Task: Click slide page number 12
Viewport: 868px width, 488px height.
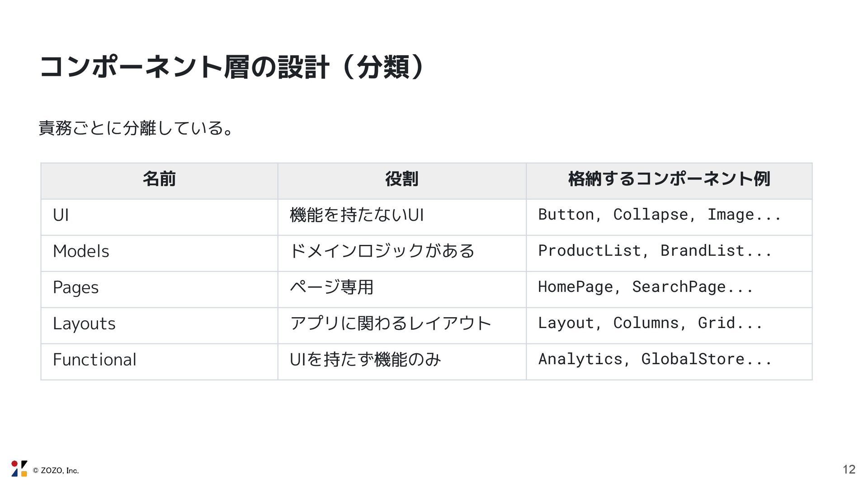Action: click(x=849, y=469)
